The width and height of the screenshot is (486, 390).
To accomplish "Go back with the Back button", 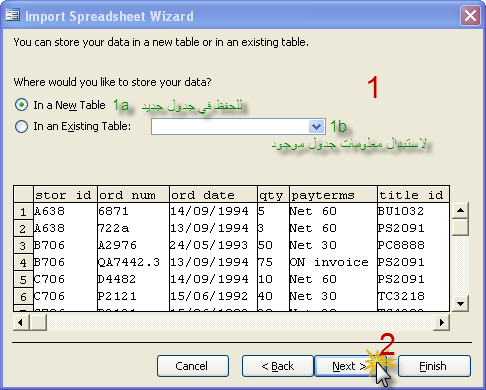I will tap(278, 366).
